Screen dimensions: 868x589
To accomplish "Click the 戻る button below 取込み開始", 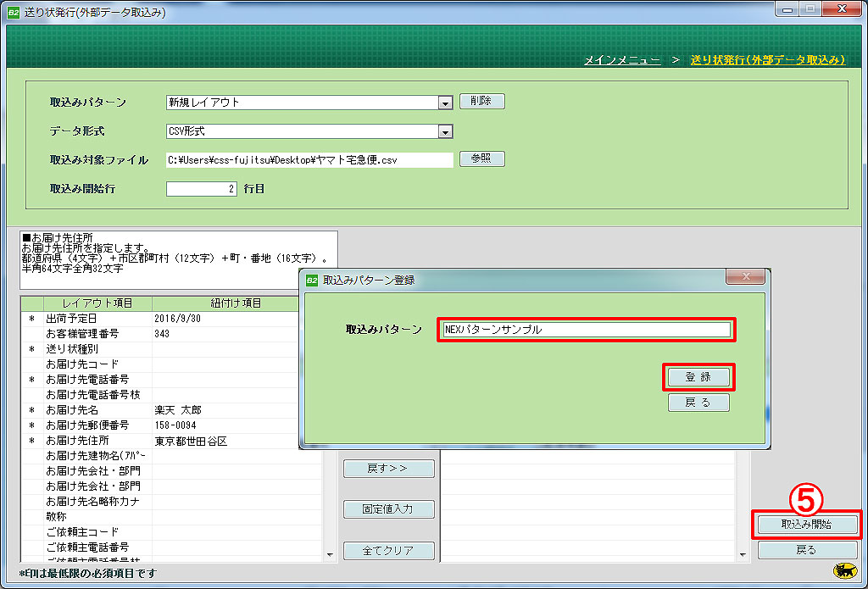I will pyautogui.click(x=806, y=550).
